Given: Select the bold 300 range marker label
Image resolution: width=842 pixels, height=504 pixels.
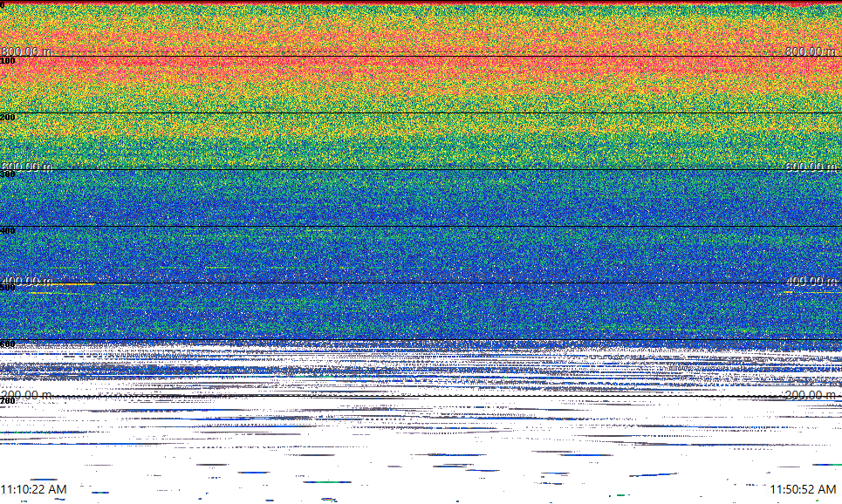Looking at the screenshot, I should [8, 174].
